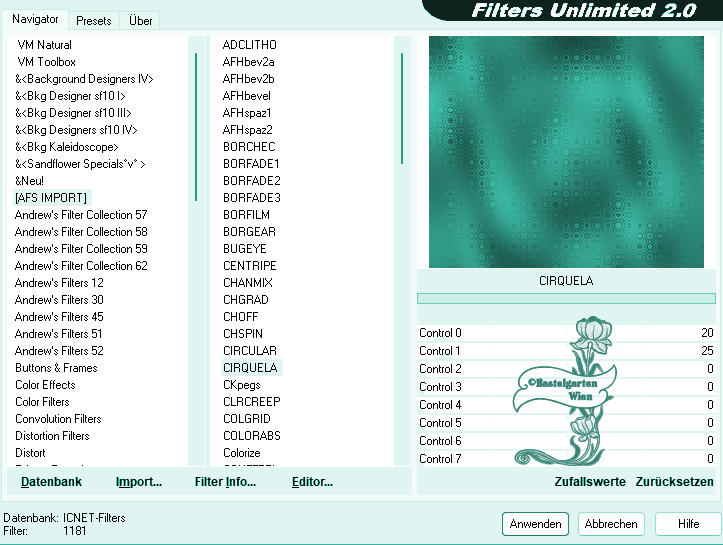Select the COLGRID filter

[247, 419]
